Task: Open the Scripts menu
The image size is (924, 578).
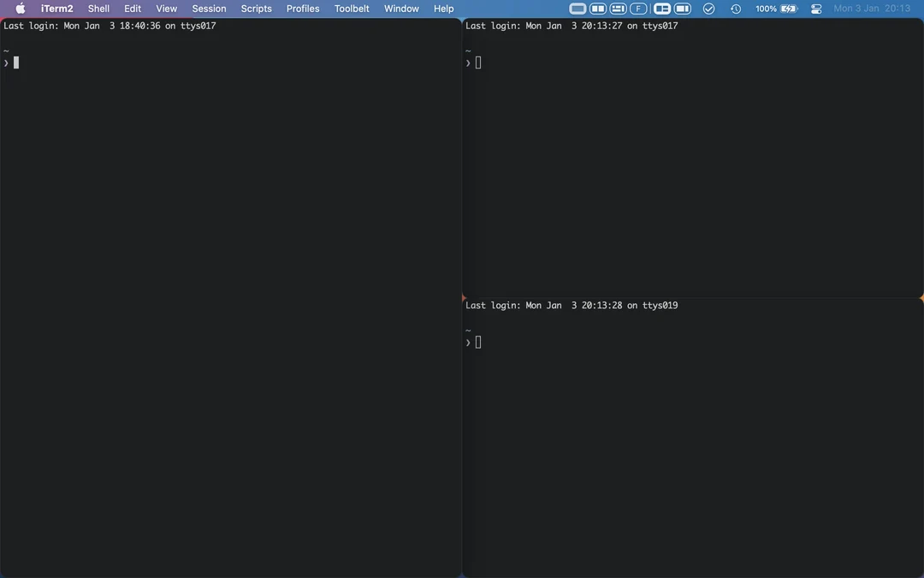Action: tap(256, 8)
